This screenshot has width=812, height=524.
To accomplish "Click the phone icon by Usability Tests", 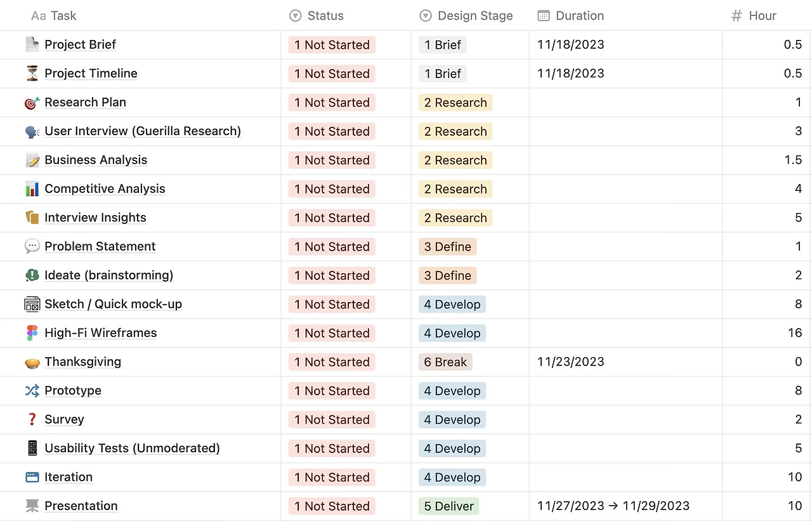I will pyautogui.click(x=32, y=449).
